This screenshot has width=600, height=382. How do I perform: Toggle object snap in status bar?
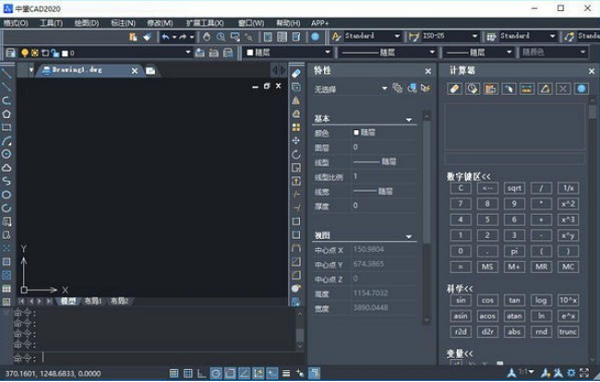coord(230,373)
